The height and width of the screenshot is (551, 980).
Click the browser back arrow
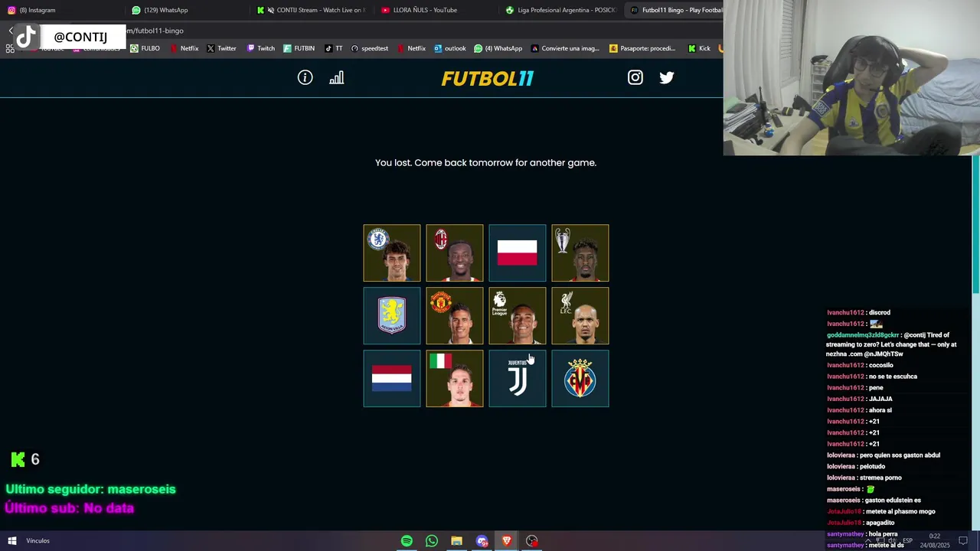pos(11,31)
